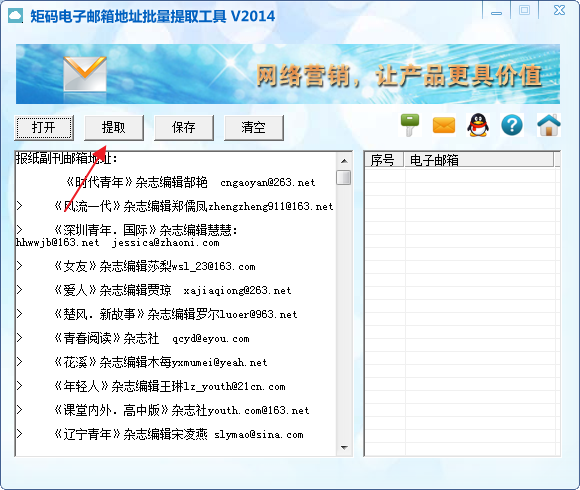Screen dimensions: 580x490
Task: Select the 电子邮箱 column header
Action: click(x=479, y=160)
